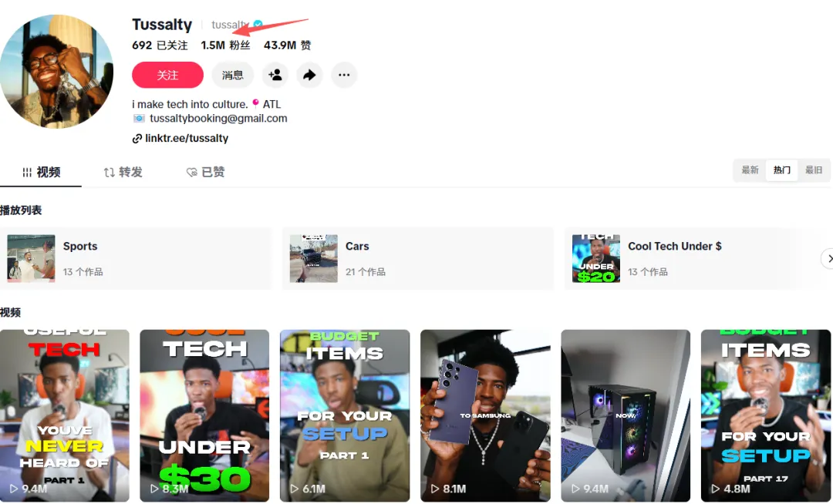Click the linktr.ee link chain icon
The height and width of the screenshot is (504, 833).
click(x=137, y=139)
